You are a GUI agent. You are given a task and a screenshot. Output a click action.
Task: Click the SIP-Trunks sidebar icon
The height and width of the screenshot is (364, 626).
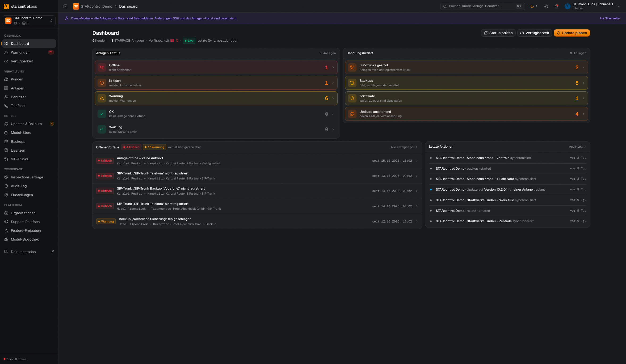click(6, 159)
